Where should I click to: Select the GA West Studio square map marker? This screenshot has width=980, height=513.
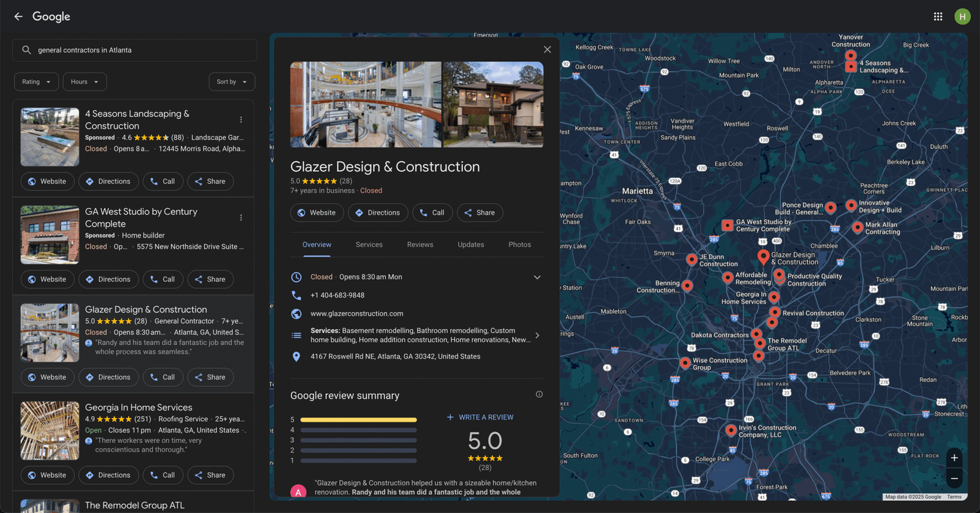point(727,225)
